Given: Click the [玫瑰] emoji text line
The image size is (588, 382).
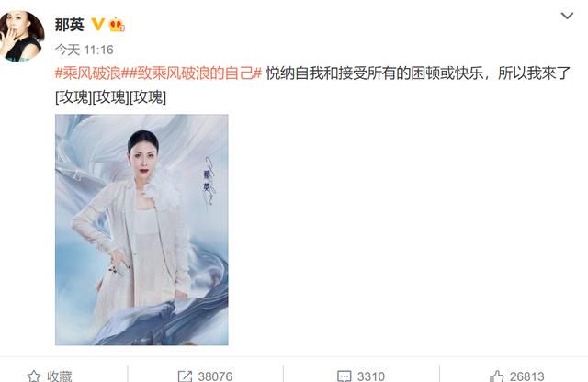Looking at the screenshot, I should (110, 97).
